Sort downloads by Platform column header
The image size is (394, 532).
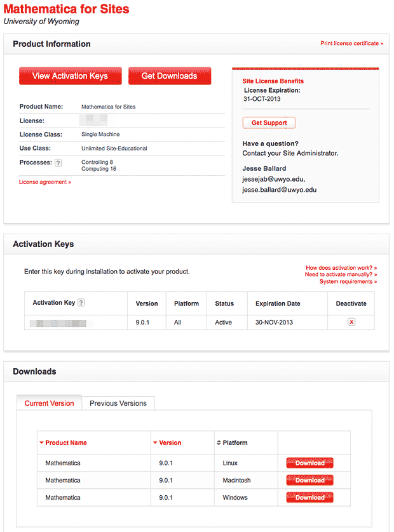click(x=233, y=442)
